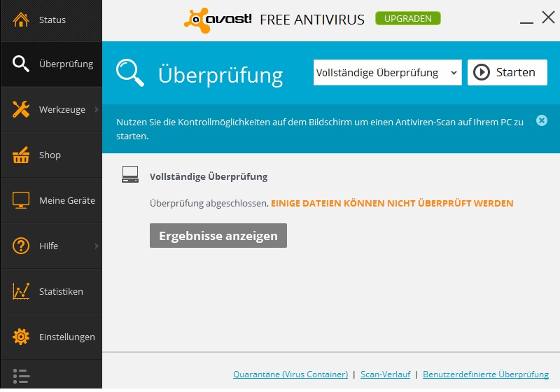
Task: Open the Status home icon
Action: pyautogui.click(x=21, y=20)
